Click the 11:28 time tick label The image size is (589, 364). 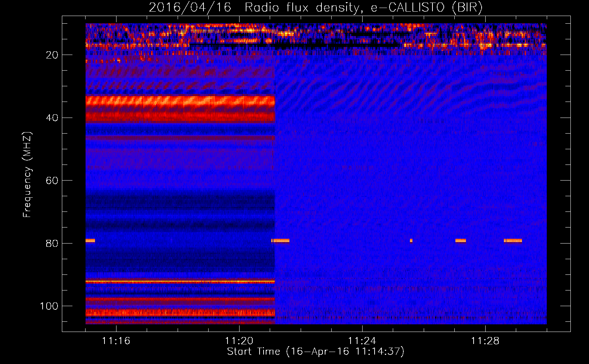coord(485,341)
